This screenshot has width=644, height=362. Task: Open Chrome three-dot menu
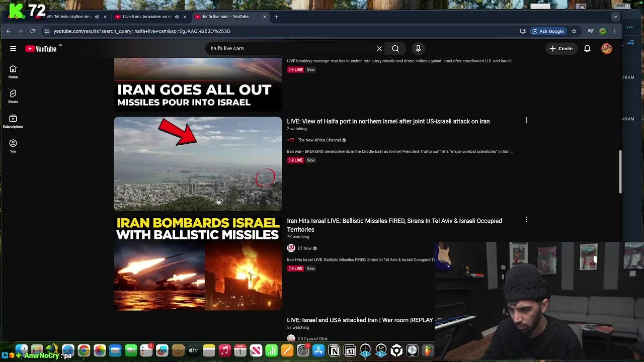(615, 31)
